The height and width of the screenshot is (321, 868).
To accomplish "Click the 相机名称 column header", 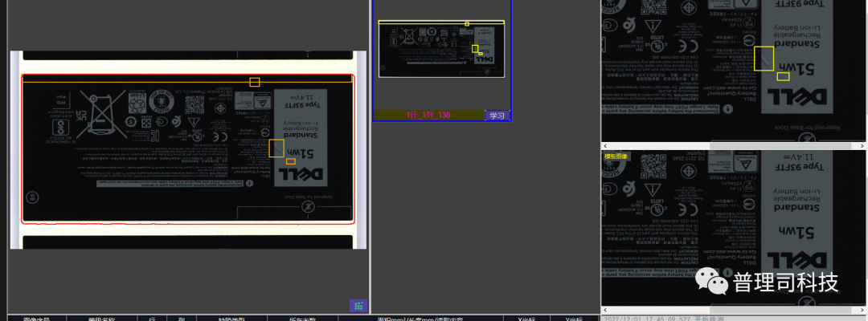I will point(102,319).
